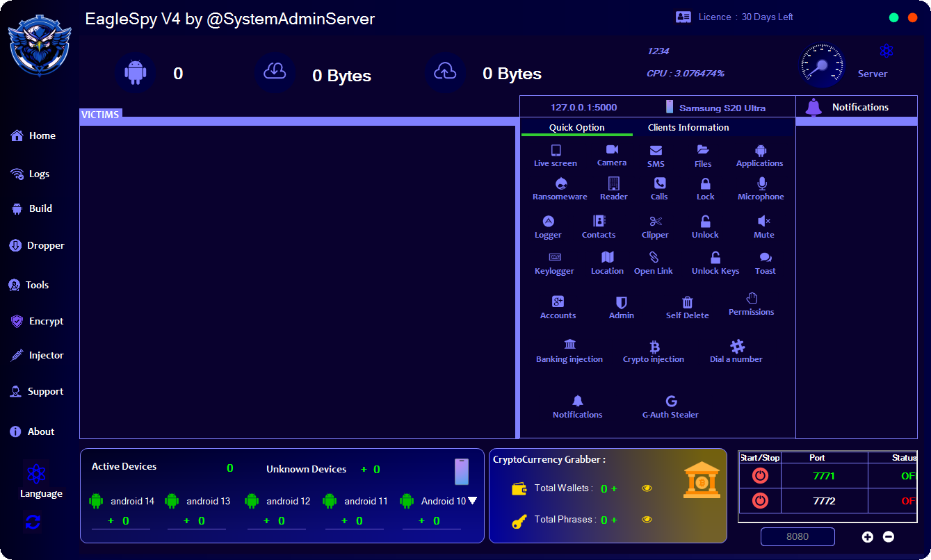Toggle the Start/Stop power for port 7771
Viewport: 931px width, 560px height.
point(759,475)
